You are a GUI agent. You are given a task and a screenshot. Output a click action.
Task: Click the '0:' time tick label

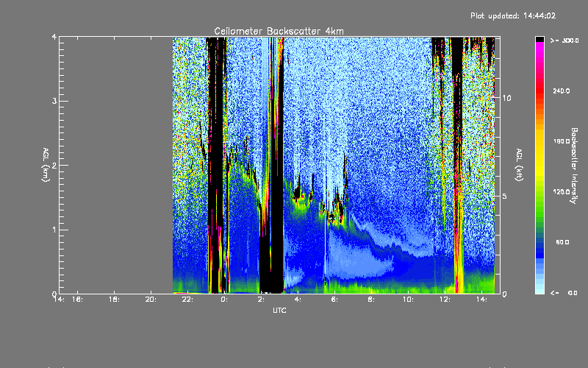224,300
